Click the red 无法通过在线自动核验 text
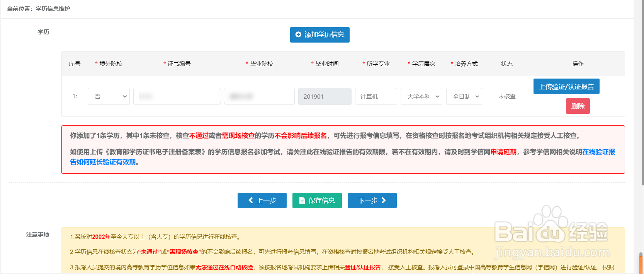Image resolution: width=644 pixels, height=274 pixels. point(224,267)
